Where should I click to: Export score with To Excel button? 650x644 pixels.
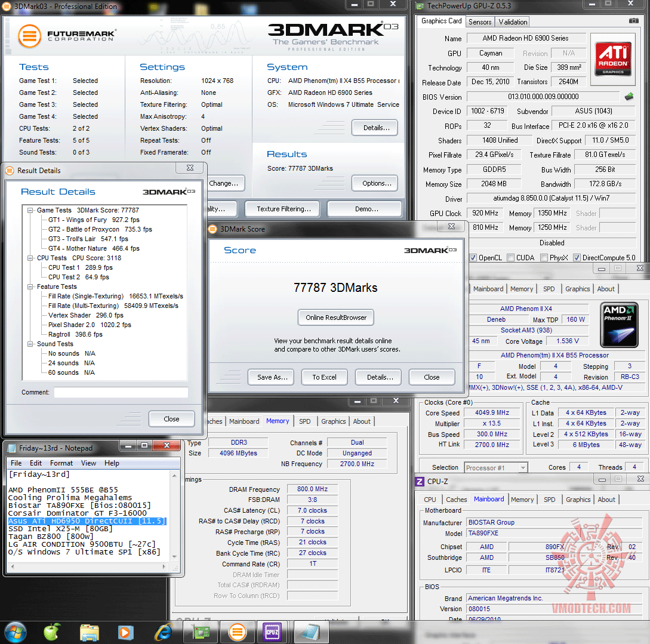pos(325,377)
